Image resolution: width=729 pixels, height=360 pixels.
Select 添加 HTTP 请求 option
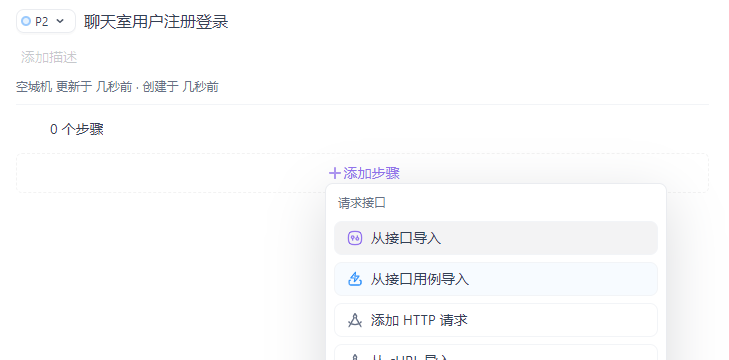pyautogui.click(x=496, y=320)
